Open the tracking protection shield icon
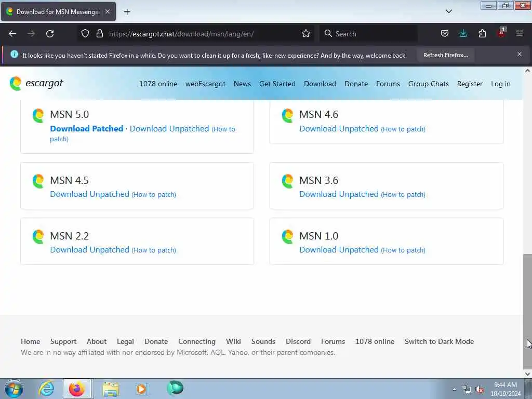532x399 pixels. [x=85, y=33]
